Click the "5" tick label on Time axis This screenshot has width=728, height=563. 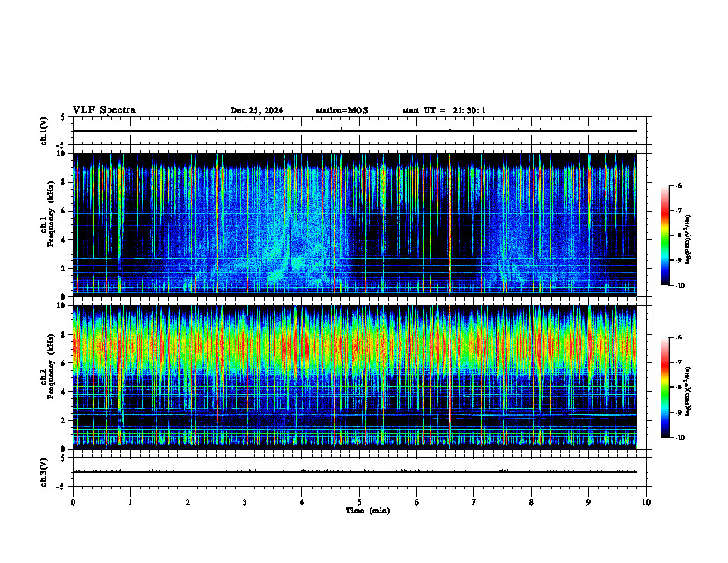coord(359,502)
